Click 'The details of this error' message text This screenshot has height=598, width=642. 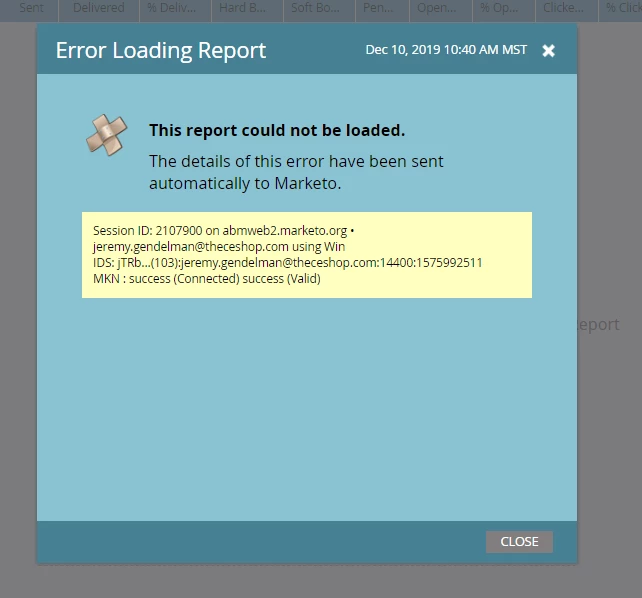point(296,172)
